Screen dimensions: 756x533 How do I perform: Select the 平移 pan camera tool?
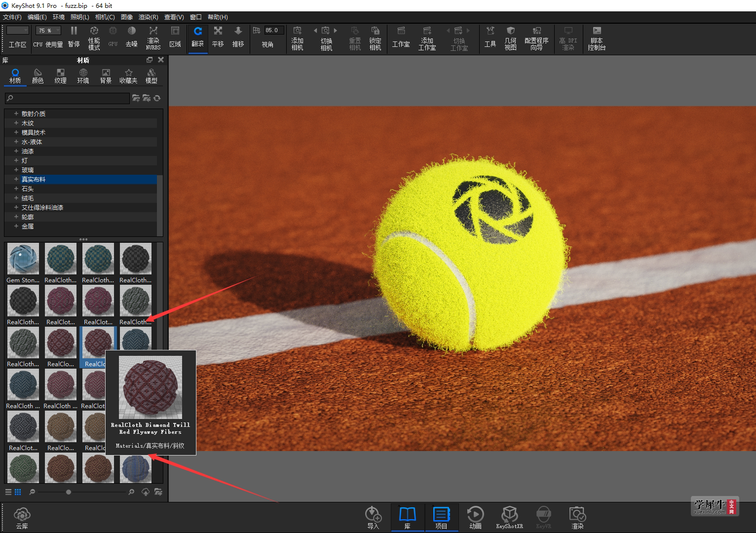click(x=218, y=38)
